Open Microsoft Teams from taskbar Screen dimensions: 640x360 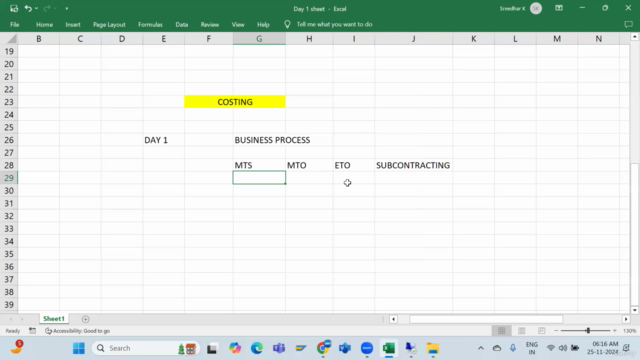pyautogui.click(x=279, y=348)
